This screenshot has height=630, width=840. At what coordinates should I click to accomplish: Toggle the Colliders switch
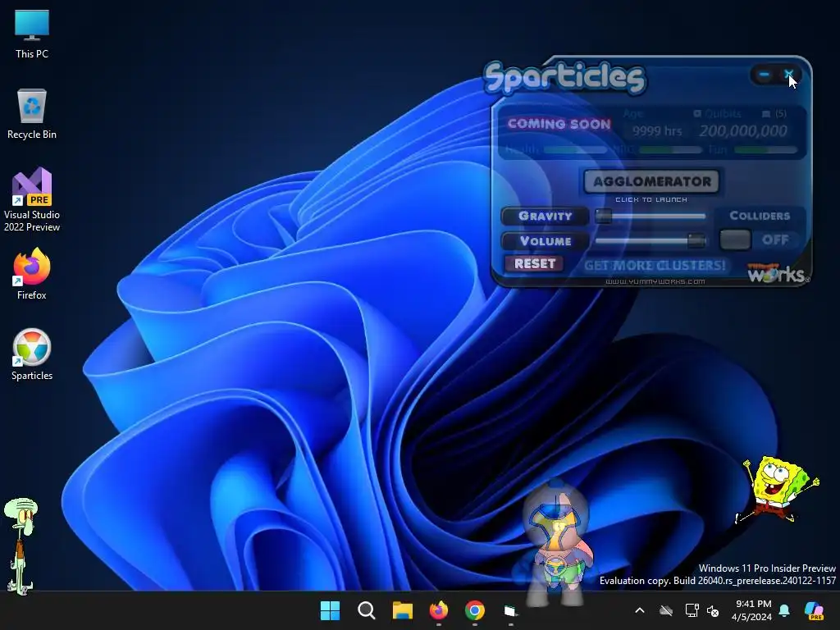pyautogui.click(x=735, y=240)
